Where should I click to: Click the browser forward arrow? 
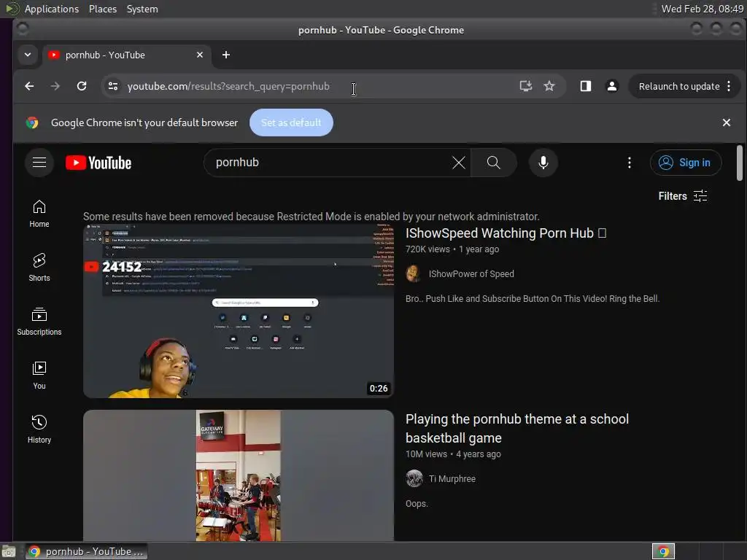[55, 86]
